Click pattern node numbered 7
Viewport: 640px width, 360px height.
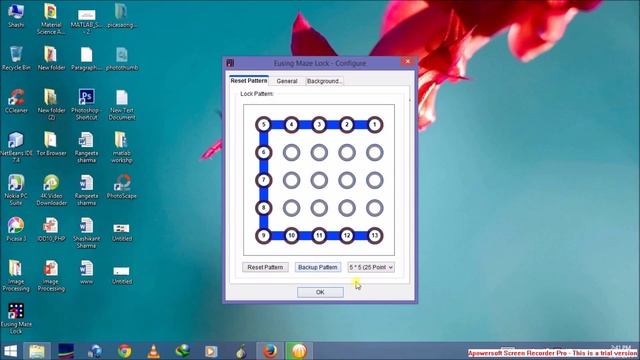[x=264, y=180]
